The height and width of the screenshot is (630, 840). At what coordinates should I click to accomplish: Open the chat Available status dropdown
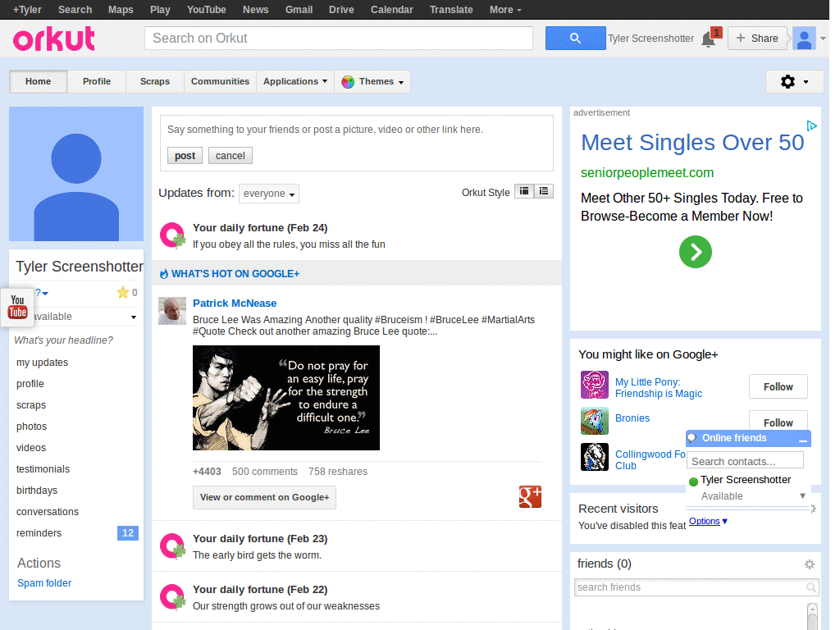[802, 496]
